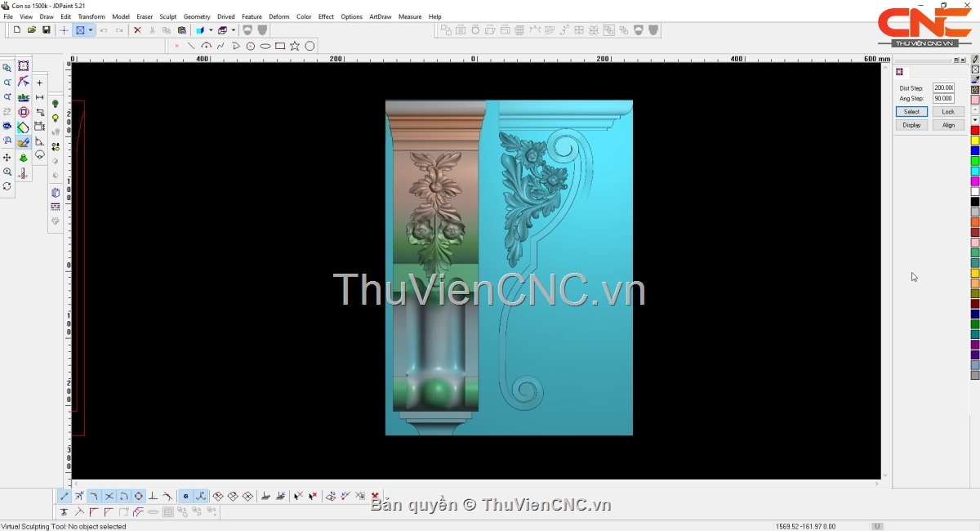Open the ArtDraw menu
Viewport: 980px width, 531px height.
click(x=380, y=16)
